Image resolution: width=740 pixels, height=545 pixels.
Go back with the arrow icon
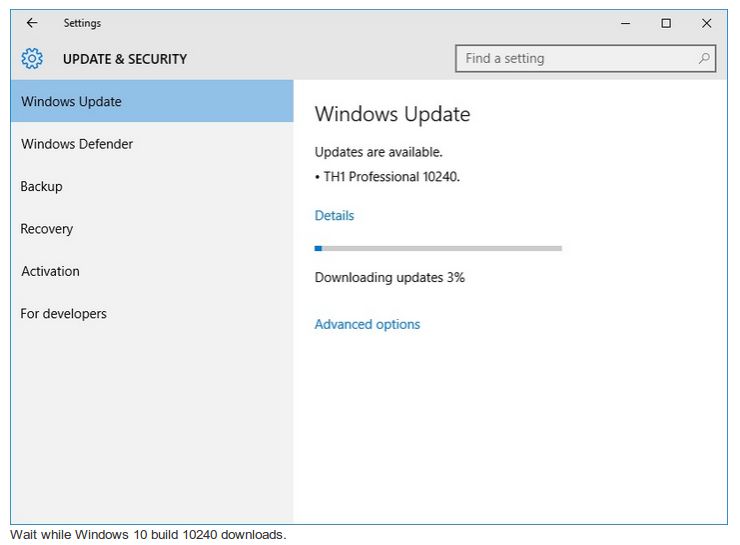tap(32, 23)
